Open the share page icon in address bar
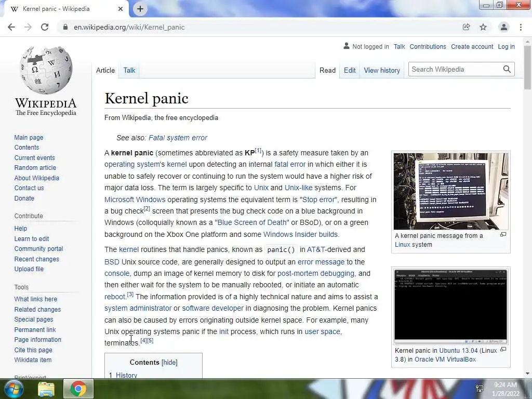 tap(467, 27)
